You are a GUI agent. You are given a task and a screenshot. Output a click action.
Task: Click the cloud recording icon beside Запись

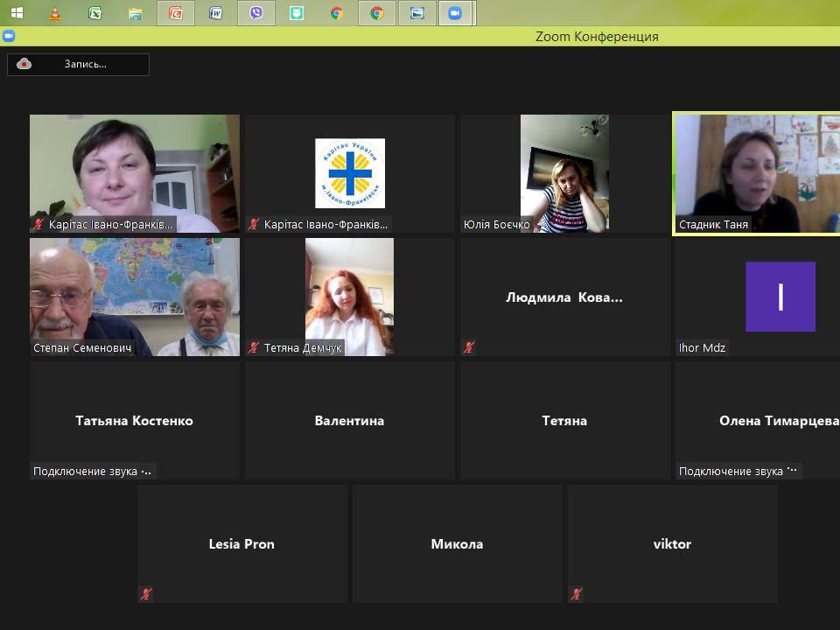[24, 64]
